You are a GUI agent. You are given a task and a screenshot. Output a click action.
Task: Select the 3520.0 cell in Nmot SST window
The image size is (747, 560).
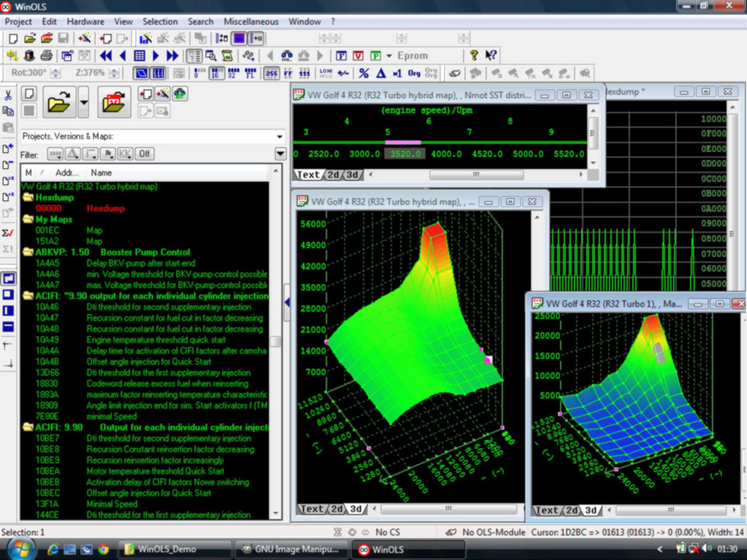point(405,154)
